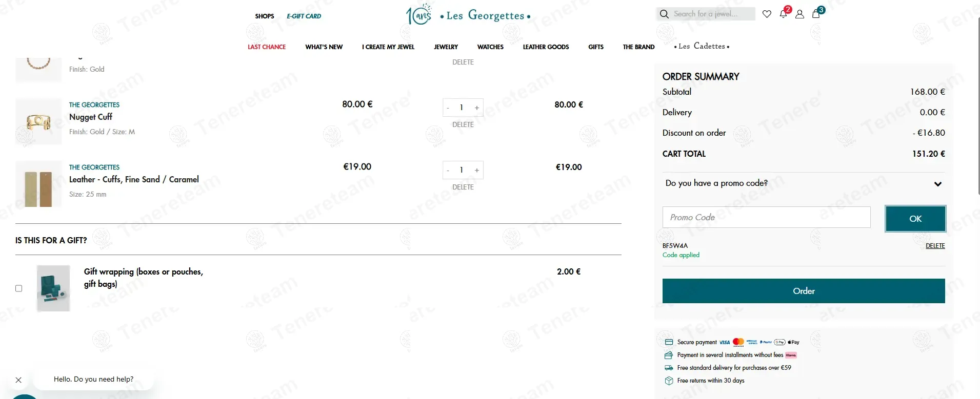
Task: Click the Nugget Cuff product thumbnail
Action: pyautogui.click(x=38, y=121)
